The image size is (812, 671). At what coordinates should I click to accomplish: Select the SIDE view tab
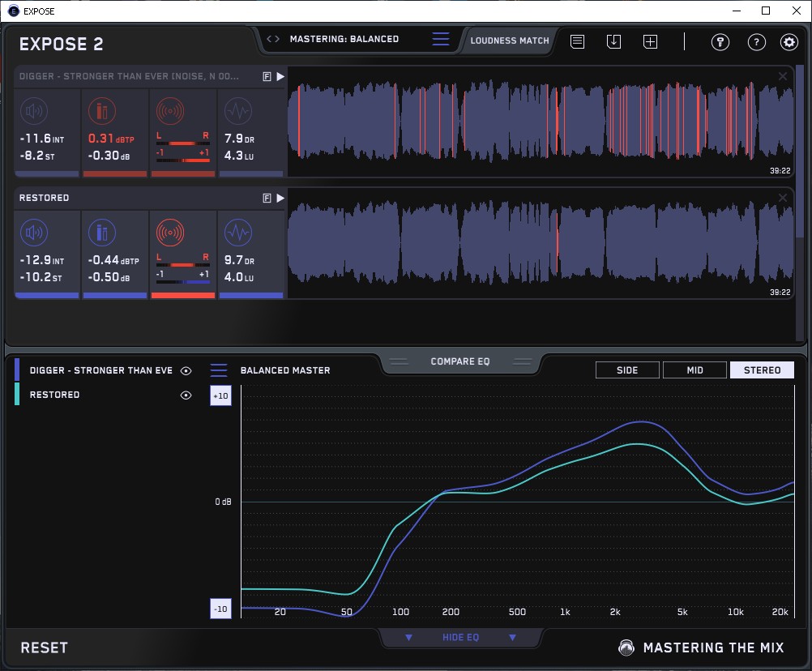pyautogui.click(x=627, y=370)
